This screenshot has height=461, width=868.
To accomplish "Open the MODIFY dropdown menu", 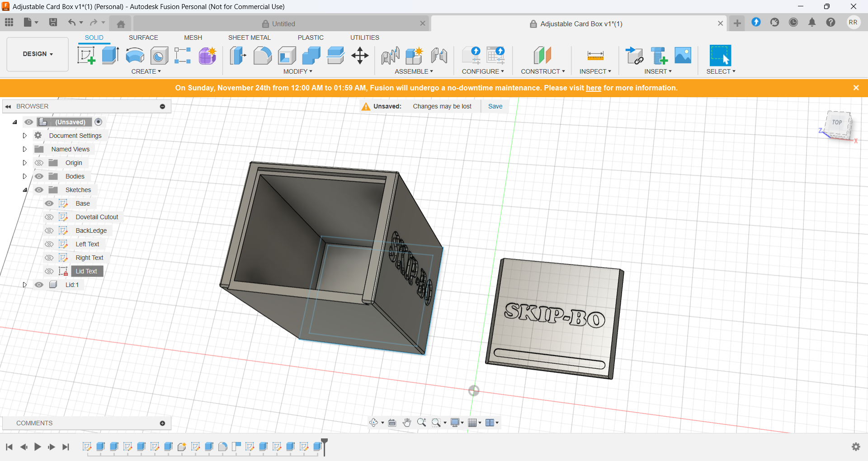I will pyautogui.click(x=298, y=71).
